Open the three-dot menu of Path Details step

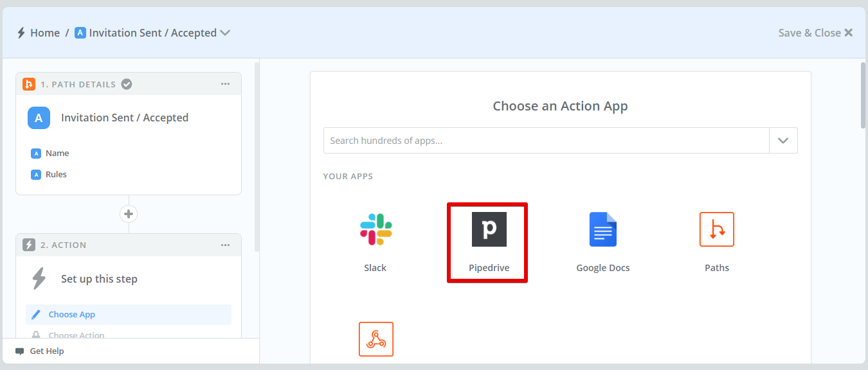pos(226,84)
